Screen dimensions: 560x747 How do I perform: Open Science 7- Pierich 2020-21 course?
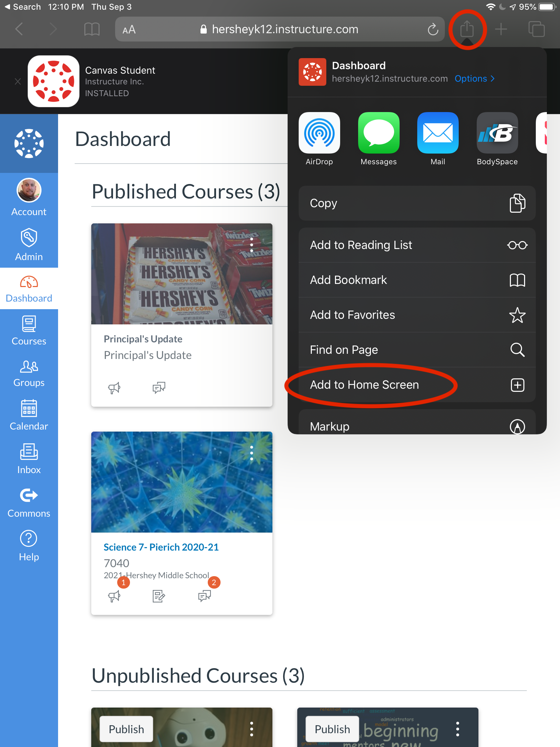[161, 547]
